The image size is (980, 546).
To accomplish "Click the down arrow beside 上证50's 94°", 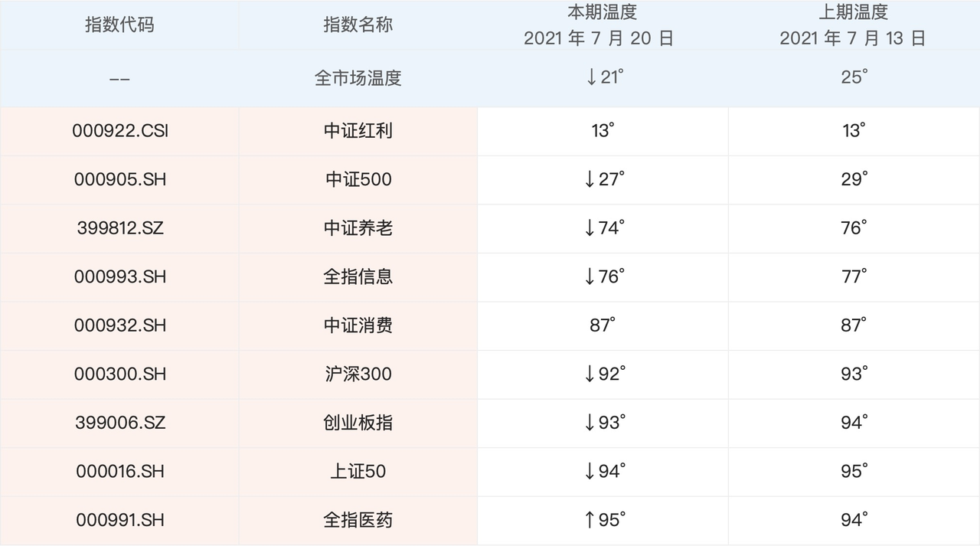I will (590, 472).
